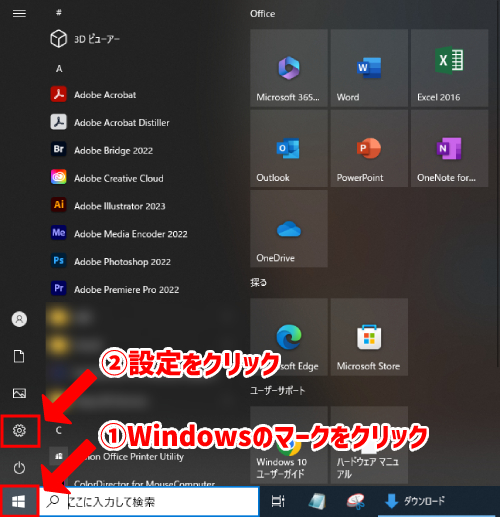The image size is (500, 517).
Task: Open the Microsoft Store tile
Action: [369, 337]
